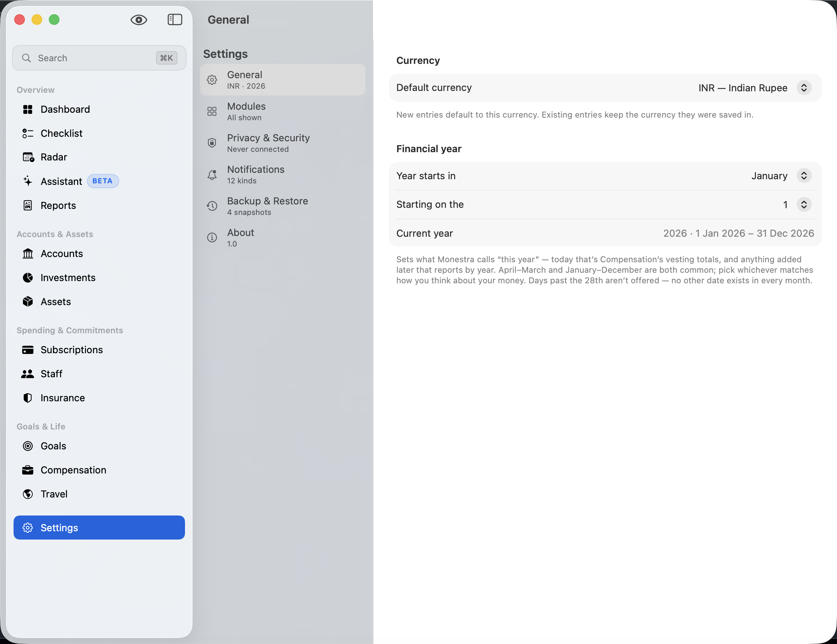
Task: Click the current year date range text
Action: (738, 233)
